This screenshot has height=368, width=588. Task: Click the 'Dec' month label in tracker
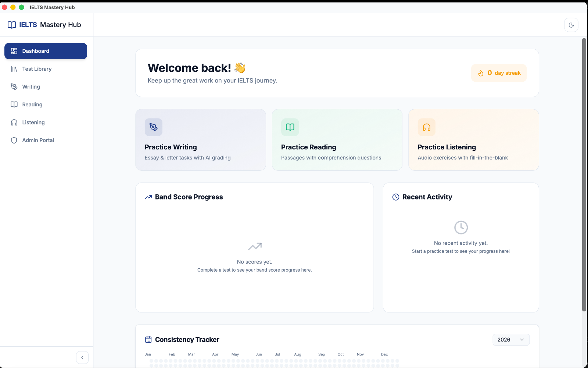(x=384, y=354)
